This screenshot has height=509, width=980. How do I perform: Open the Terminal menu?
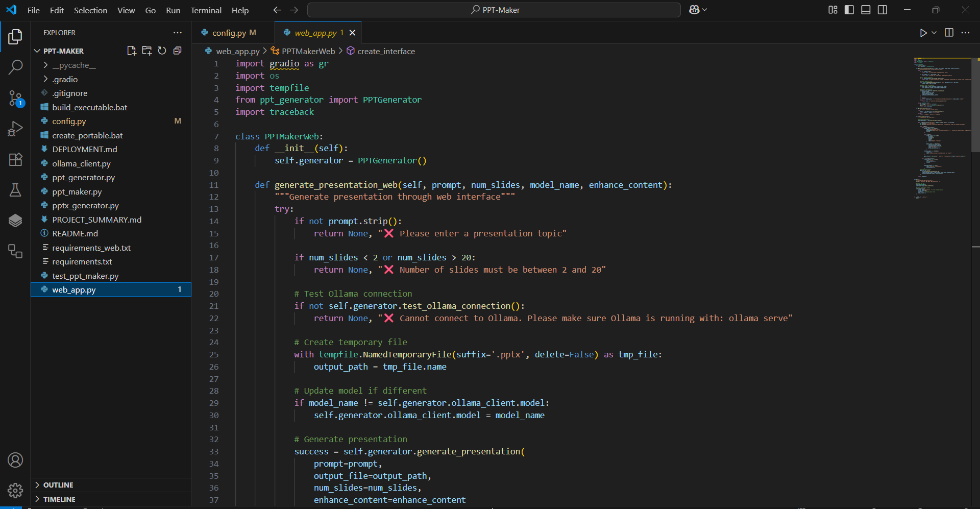click(206, 10)
